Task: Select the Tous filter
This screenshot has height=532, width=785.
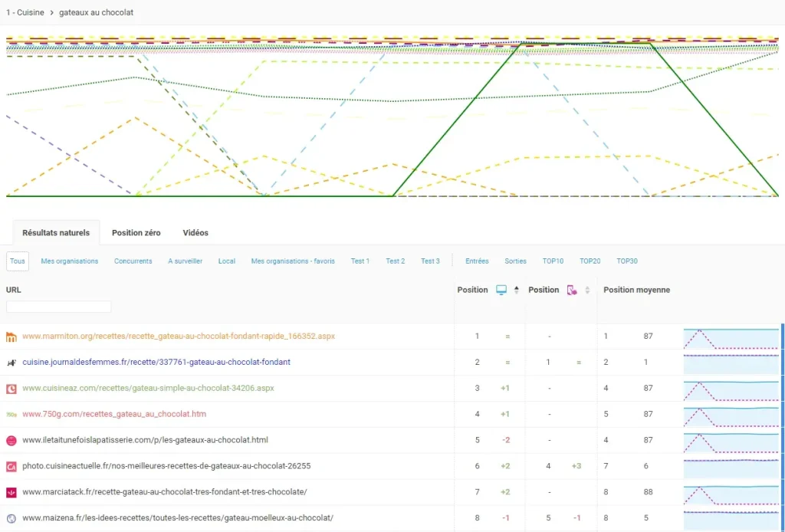Action: [x=18, y=261]
